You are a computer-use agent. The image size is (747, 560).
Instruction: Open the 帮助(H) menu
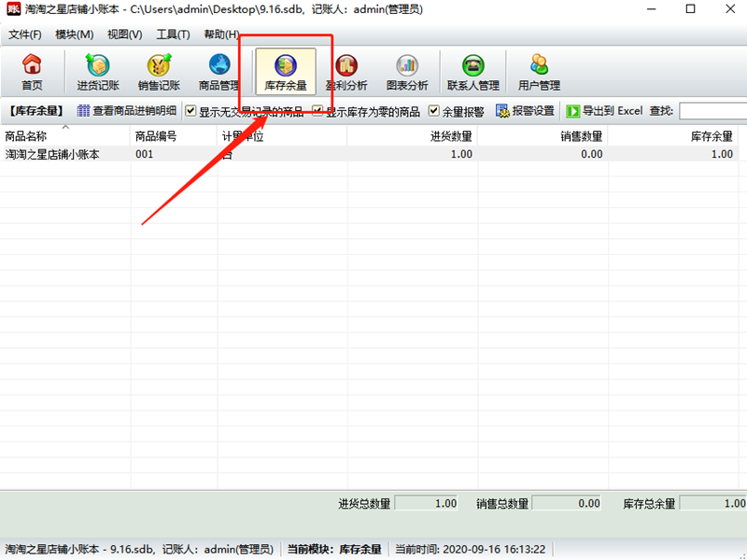coord(221,35)
